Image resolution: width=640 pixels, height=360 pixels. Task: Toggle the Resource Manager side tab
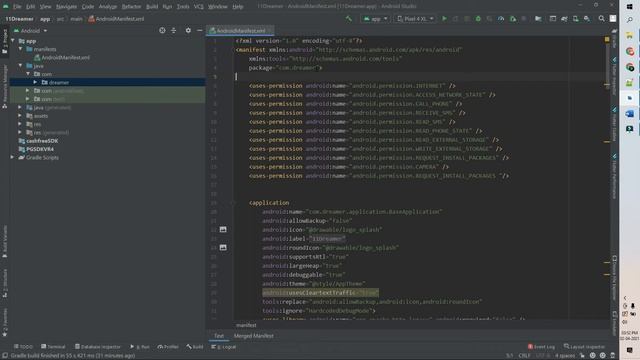point(4,87)
